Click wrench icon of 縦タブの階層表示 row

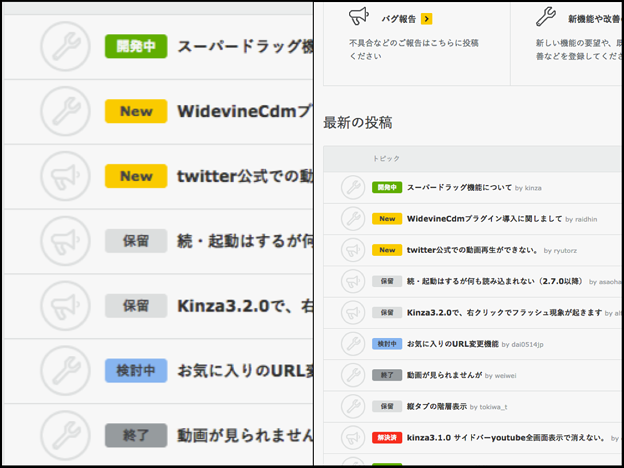click(x=353, y=406)
